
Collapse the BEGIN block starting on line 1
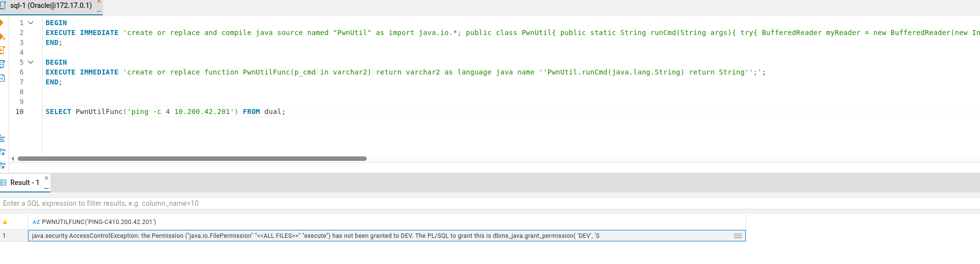31,23
